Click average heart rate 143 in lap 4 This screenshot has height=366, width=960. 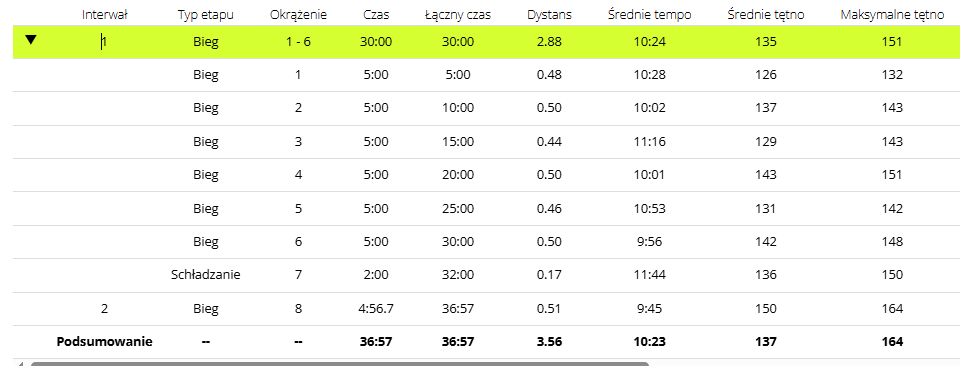click(766, 175)
